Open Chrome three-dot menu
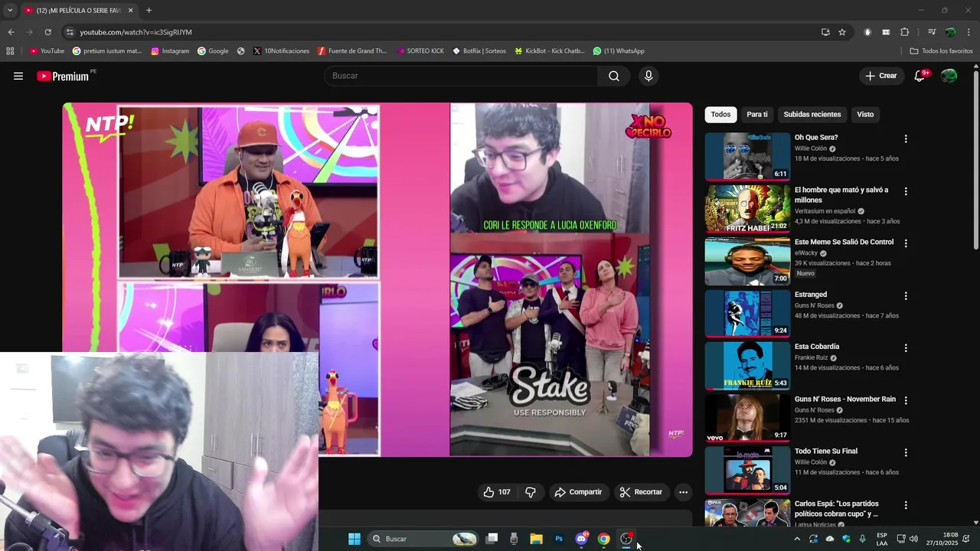Image resolution: width=980 pixels, height=551 pixels. point(969,32)
